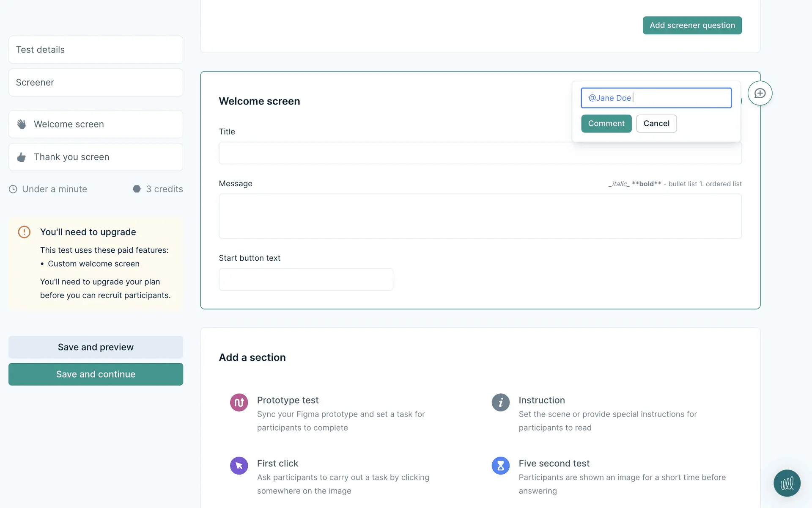Click the Instruction info icon

tap(500, 402)
